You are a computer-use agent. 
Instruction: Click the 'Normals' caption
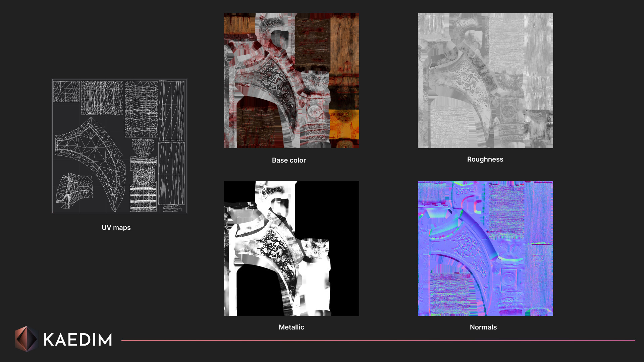tap(483, 327)
